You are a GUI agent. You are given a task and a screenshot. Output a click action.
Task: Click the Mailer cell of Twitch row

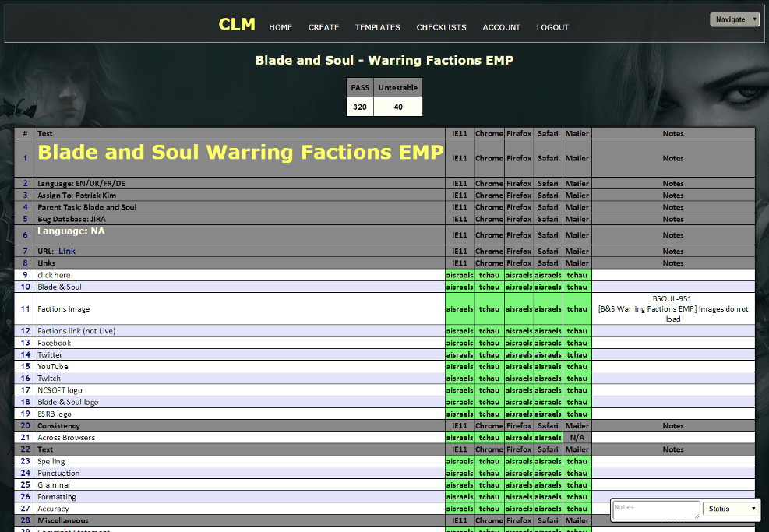tap(577, 378)
